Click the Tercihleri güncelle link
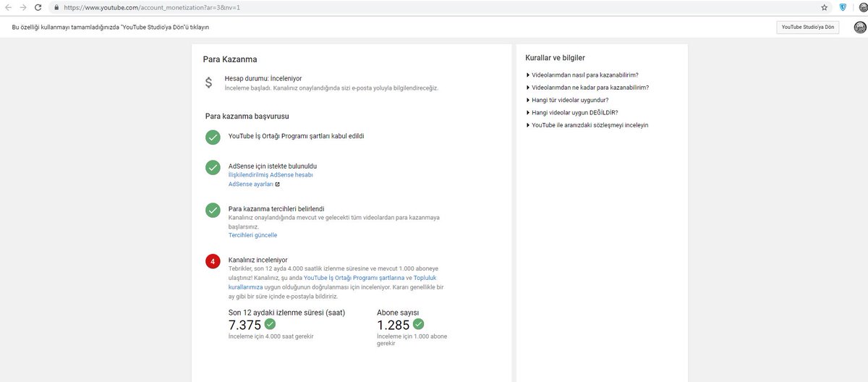 (x=252, y=235)
